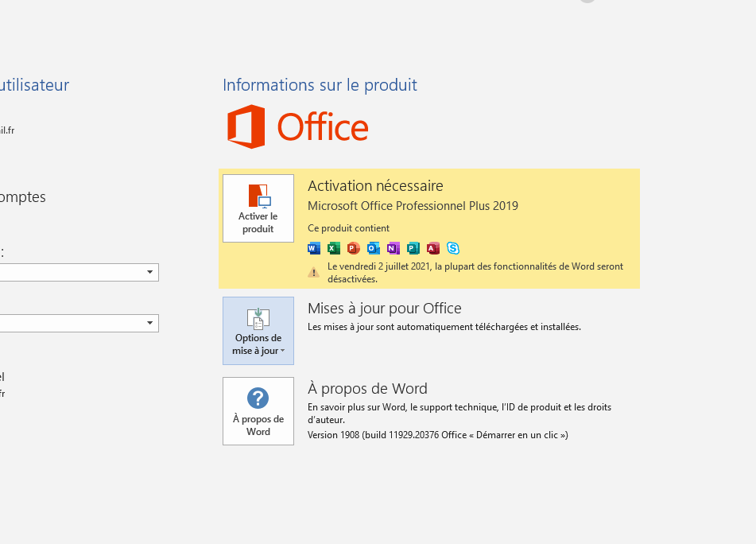Click the Access app icon
This screenshot has width=756, height=544.
click(433, 248)
